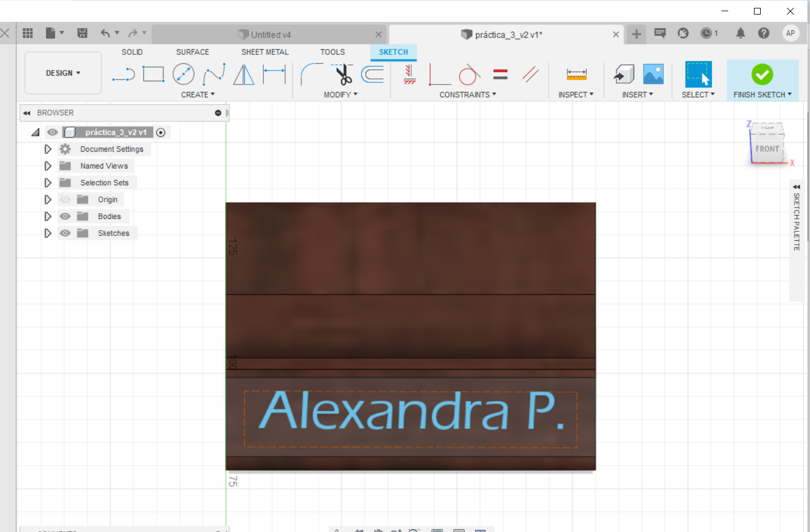Screen dimensions: 810x532
Task: Expand the Bodies node
Action: click(x=48, y=216)
